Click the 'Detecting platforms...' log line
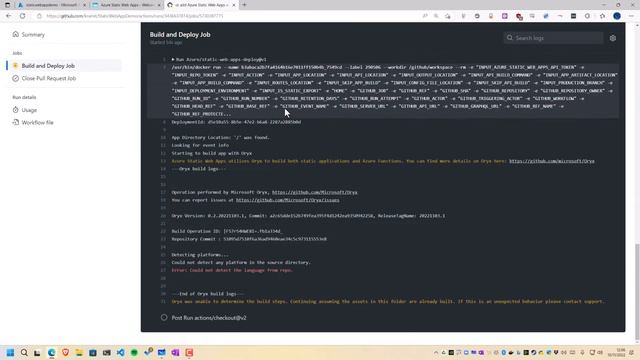Screen dimensions: 640x360 pos(200,255)
